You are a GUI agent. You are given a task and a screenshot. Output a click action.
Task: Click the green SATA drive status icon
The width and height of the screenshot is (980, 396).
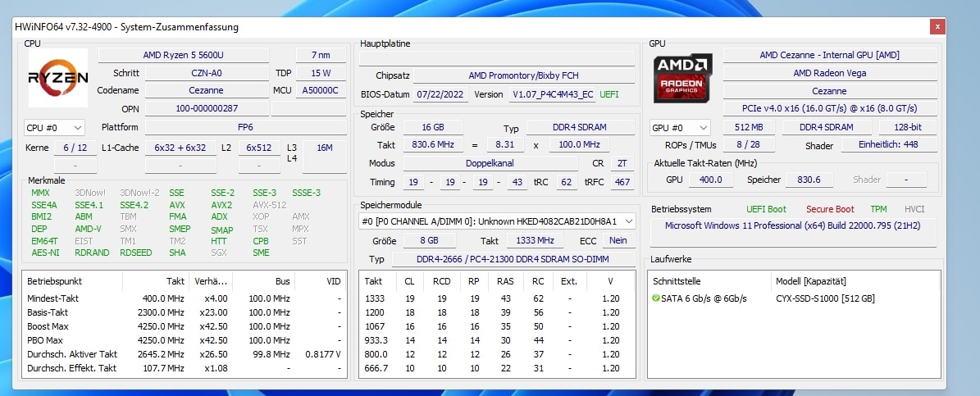click(x=656, y=298)
